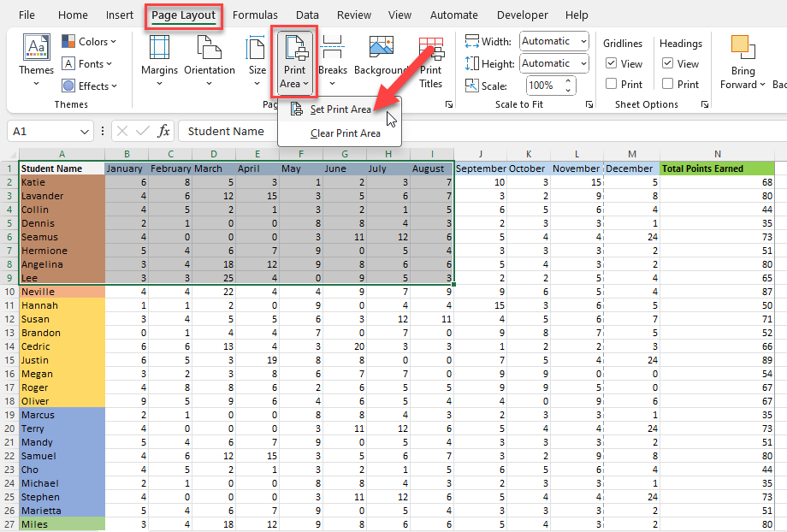The image size is (787, 532).
Task: Open the Height dropdown
Action: (554, 63)
